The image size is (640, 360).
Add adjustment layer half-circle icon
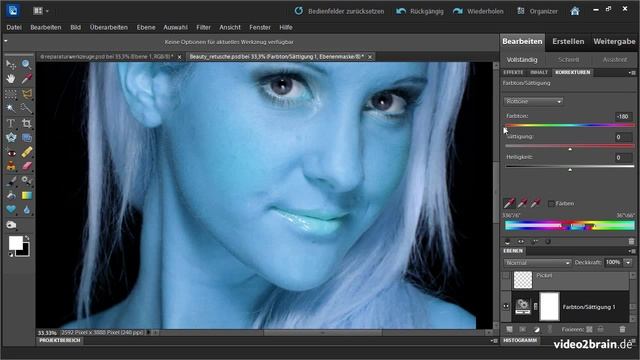coord(536,329)
